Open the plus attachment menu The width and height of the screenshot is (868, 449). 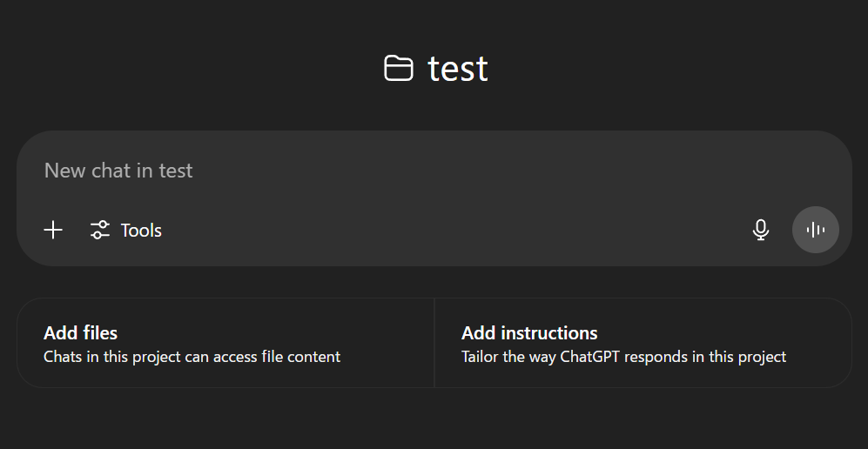(x=53, y=230)
